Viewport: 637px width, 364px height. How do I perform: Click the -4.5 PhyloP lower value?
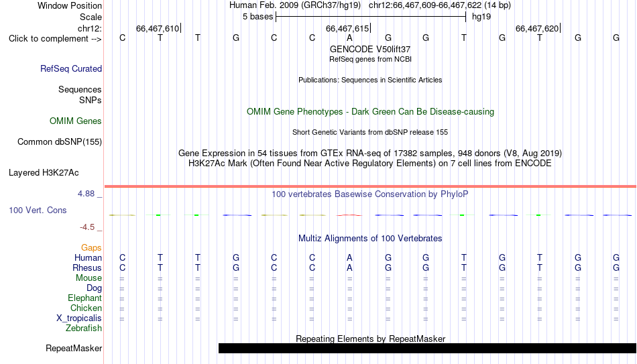(87, 227)
